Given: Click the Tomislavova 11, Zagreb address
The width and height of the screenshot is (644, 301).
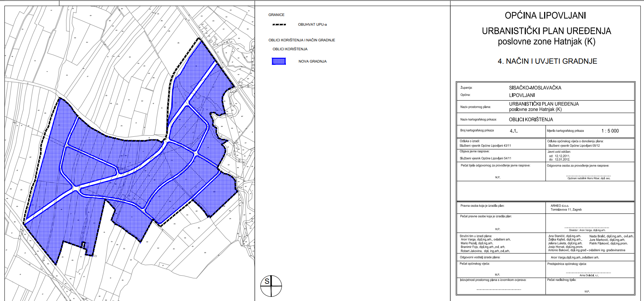Looking at the screenshot, I should (x=566, y=210).
